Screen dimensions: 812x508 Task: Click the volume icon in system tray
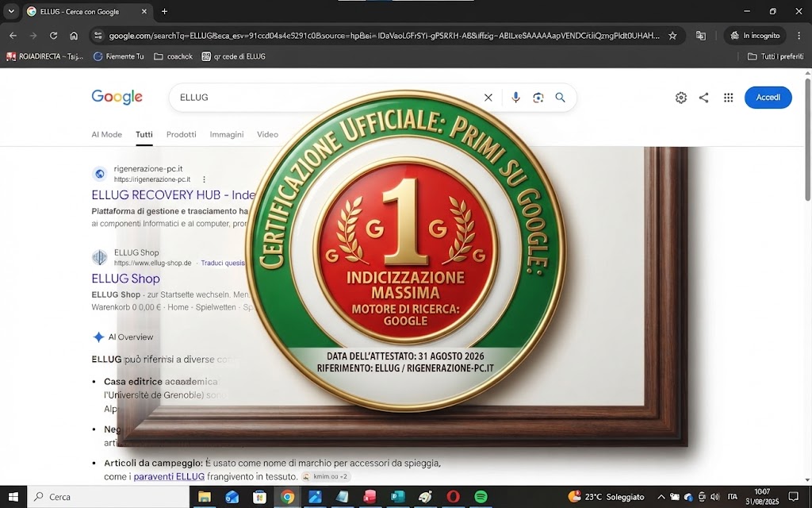[715, 497]
